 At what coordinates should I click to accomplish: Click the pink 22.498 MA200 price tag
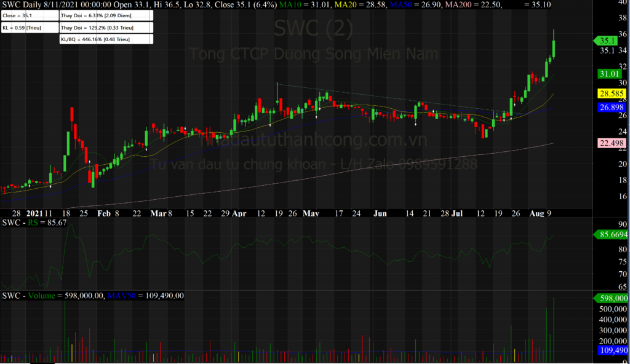pos(610,143)
